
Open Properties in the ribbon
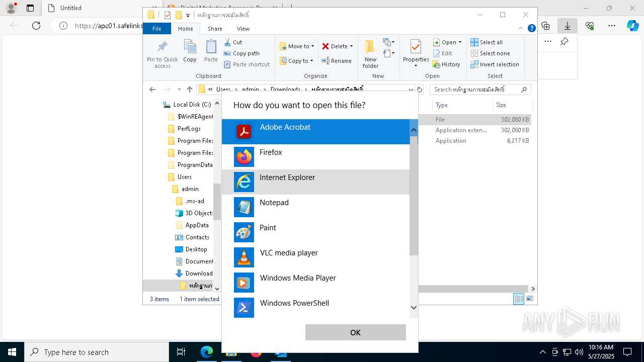tap(416, 54)
